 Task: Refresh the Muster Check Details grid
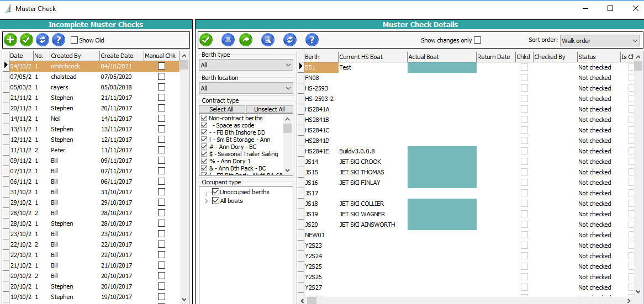(x=290, y=40)
